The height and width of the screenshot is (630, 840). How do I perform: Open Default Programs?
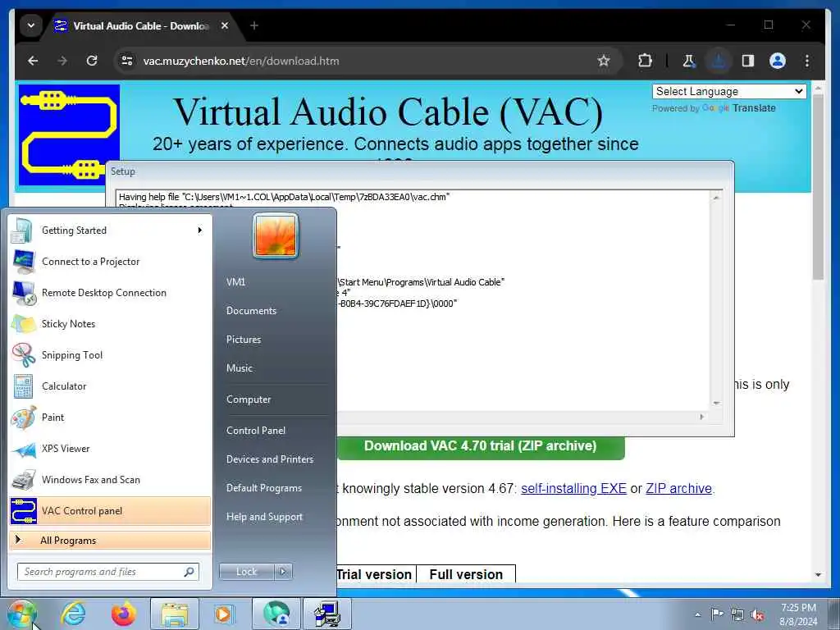(x=264, y=488)
